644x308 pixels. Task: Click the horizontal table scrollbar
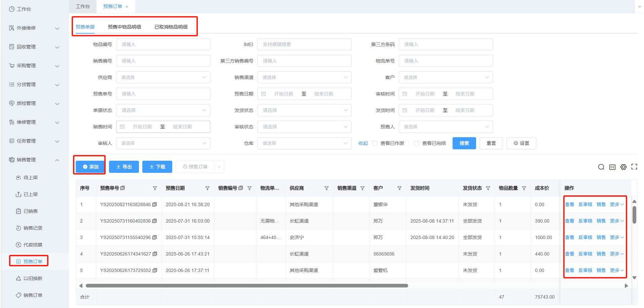[x=247, y=286]
